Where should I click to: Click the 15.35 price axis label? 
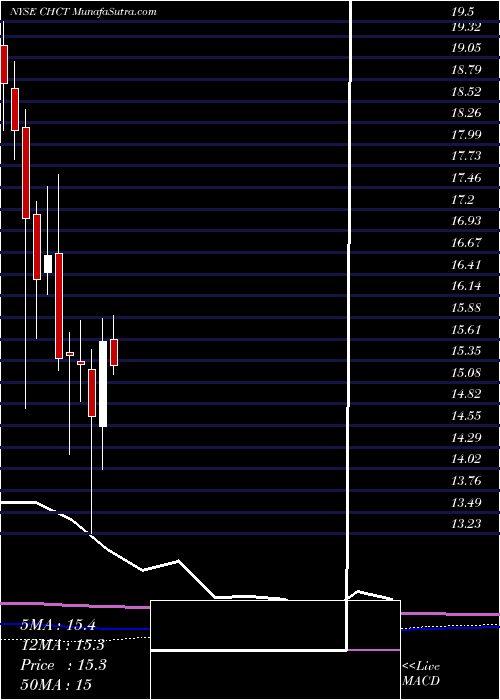coord(466,351)
